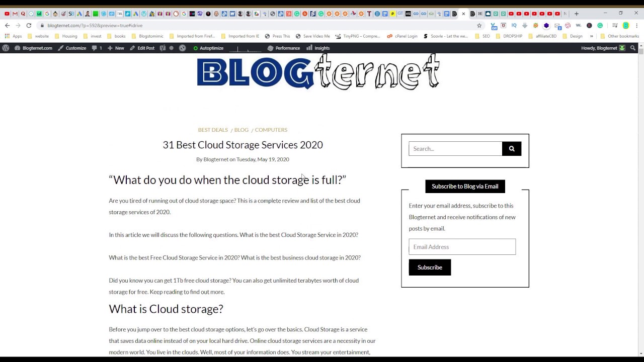The height and width of the screenshot is (362, 644).
Task: Open the Soovle bookmark
Action: (x=446, y=36)
